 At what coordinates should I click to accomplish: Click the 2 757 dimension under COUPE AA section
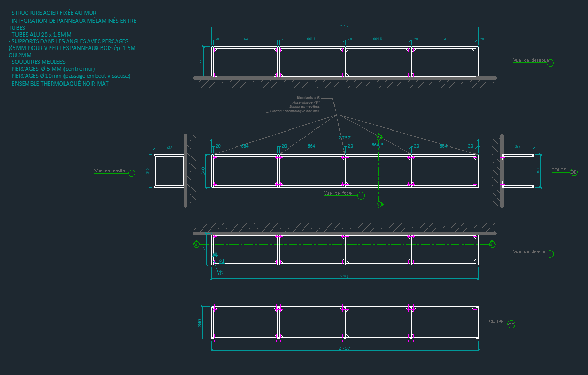point(344,349)
